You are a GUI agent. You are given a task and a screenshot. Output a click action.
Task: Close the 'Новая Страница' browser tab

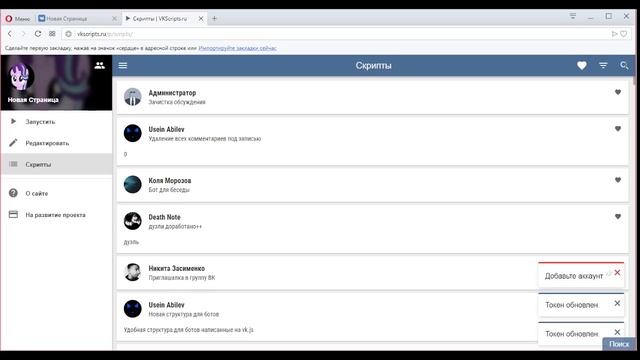point(114,19)
